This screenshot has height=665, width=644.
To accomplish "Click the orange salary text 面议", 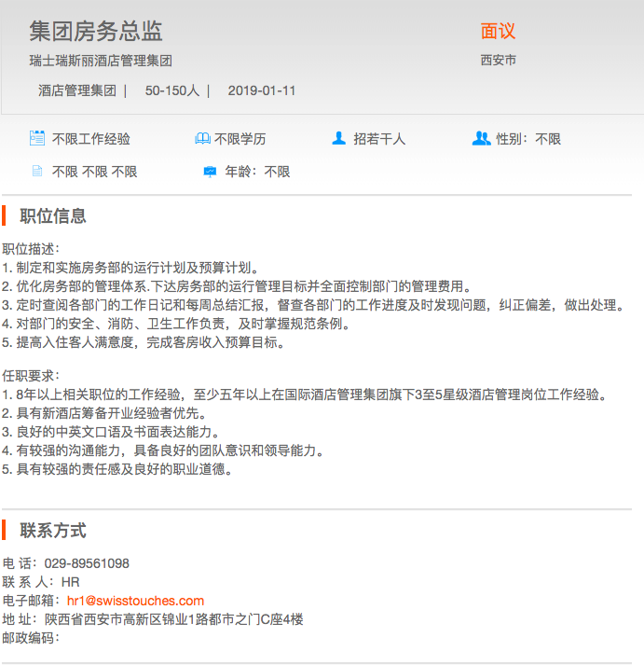I will point(498,31).
